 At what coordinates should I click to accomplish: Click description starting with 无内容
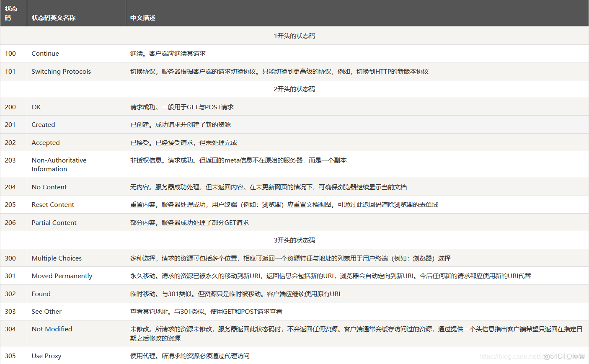(269, 187)
